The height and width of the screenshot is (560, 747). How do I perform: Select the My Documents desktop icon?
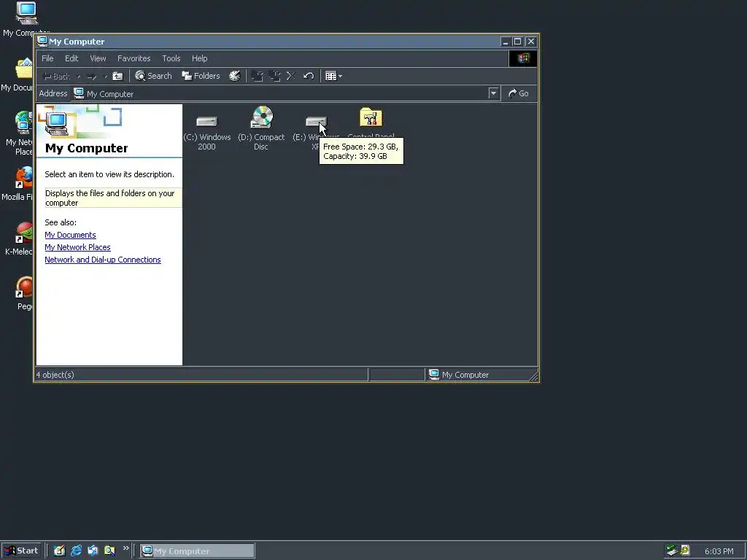[x=18, y=74]
